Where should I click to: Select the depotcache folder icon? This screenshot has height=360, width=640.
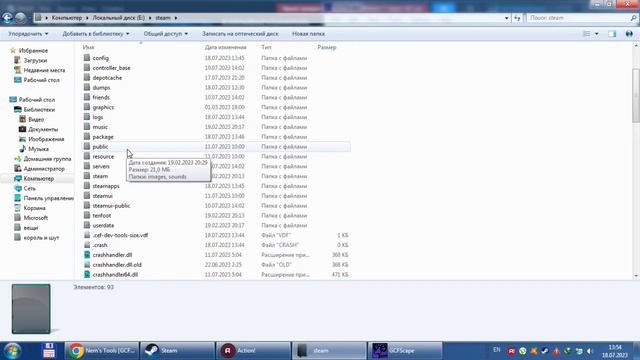[87, 78]
